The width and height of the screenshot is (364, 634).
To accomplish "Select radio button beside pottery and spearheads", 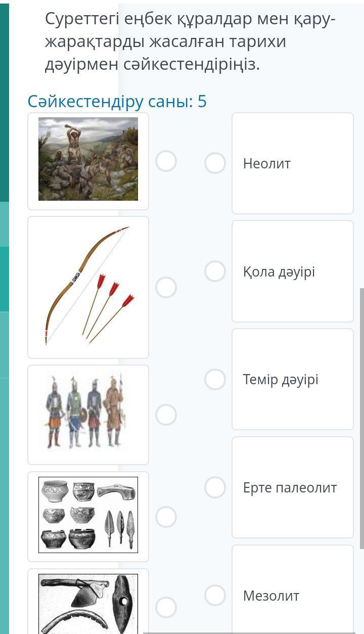I will (x=166, y=517).
